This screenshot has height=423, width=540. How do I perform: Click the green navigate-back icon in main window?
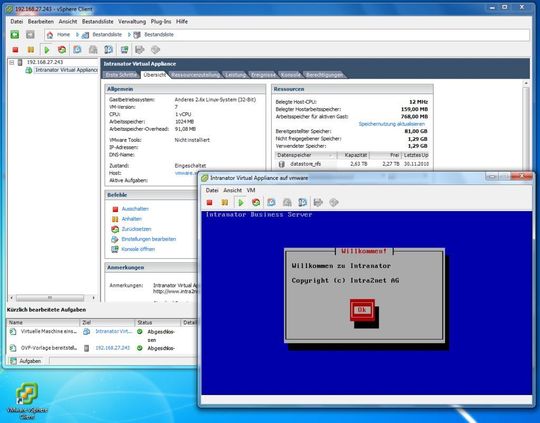15,34
